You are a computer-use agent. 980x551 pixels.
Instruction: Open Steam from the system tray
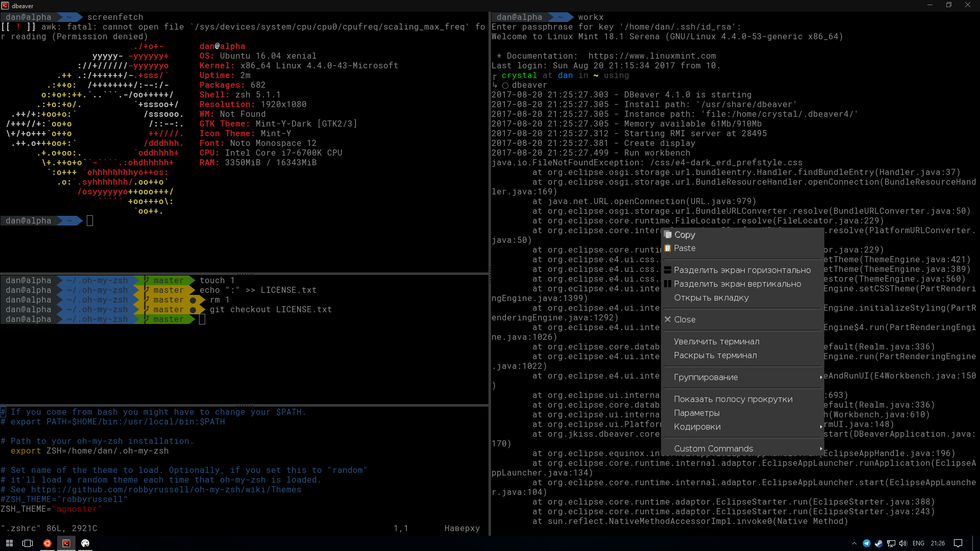pos(878,543)
